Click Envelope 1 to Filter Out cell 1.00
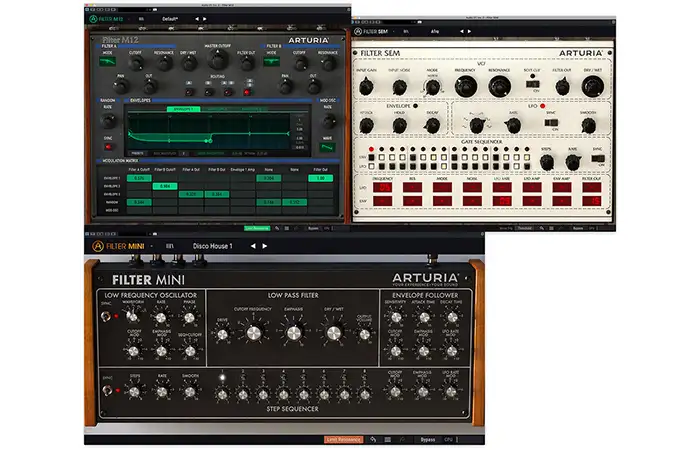700x450 pixels. (x=320, y=178)
